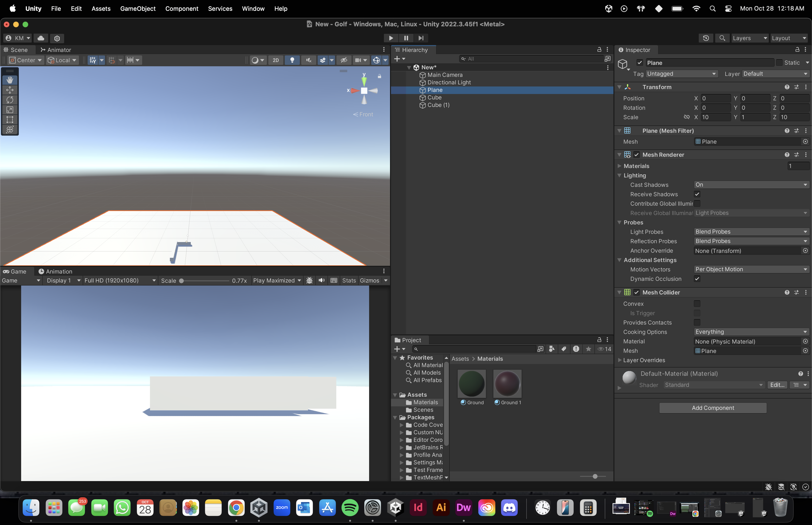Open the Tag dropdown Untagged

click(682, 74)
